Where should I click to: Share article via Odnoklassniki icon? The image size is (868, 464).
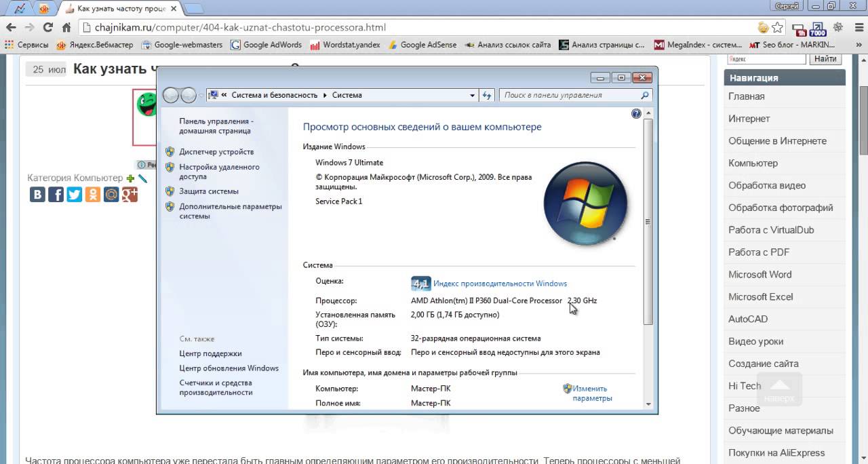click(x=93, y=195)
